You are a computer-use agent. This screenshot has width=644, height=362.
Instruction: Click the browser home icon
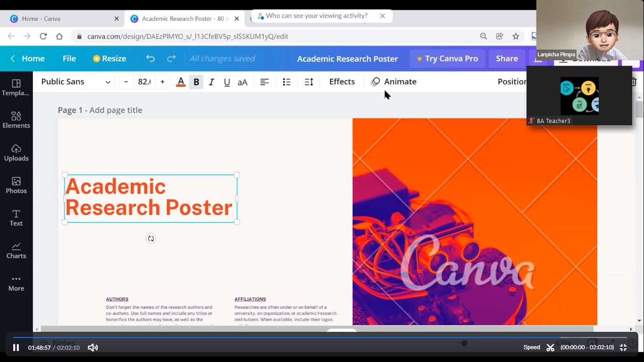59,36
